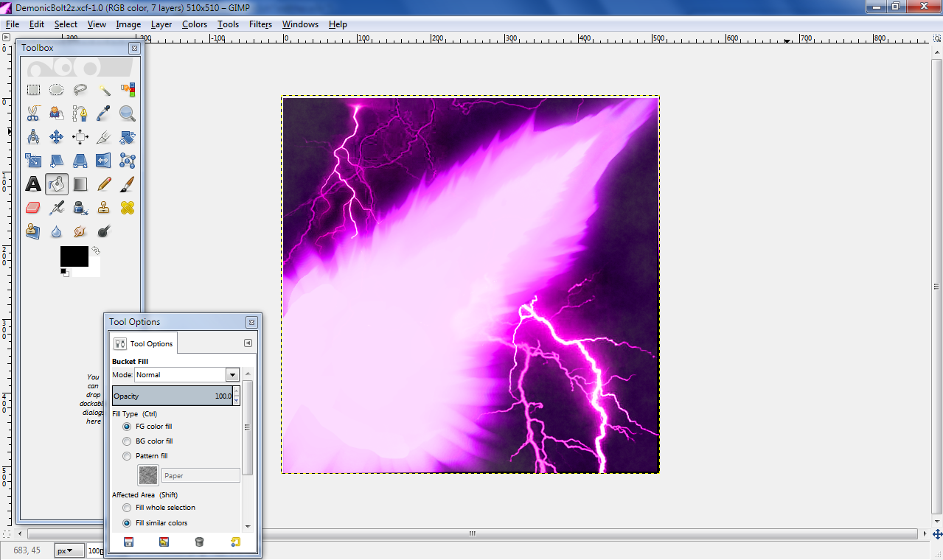Select the Free Select lasso tool
This screenshot has width=943, height=560.
(80, 90)
